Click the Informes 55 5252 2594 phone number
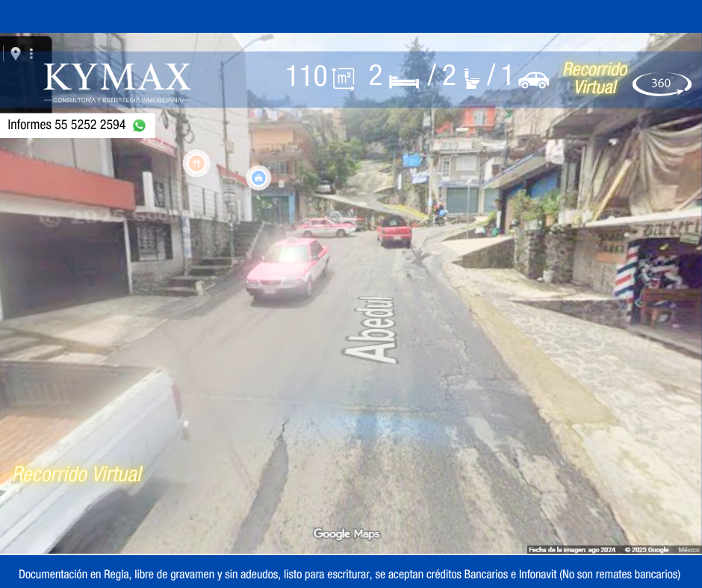Viewport: 702px width, 588px height. click(66, 125)
